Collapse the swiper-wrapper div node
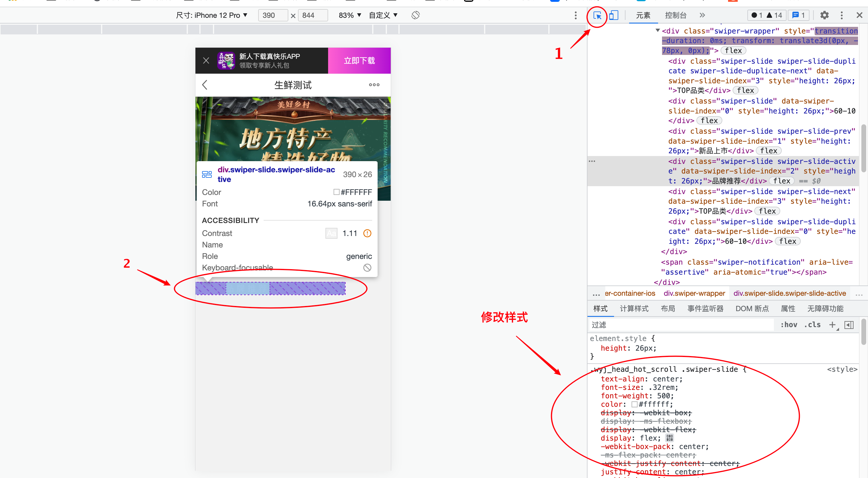This screenshot has width=868, height=478. point(657,31)
